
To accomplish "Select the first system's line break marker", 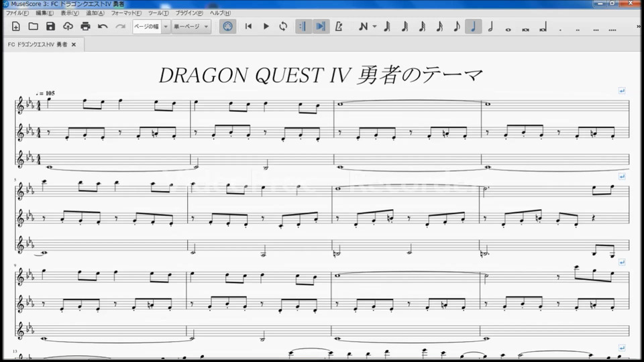I will (x=622, y=90).
